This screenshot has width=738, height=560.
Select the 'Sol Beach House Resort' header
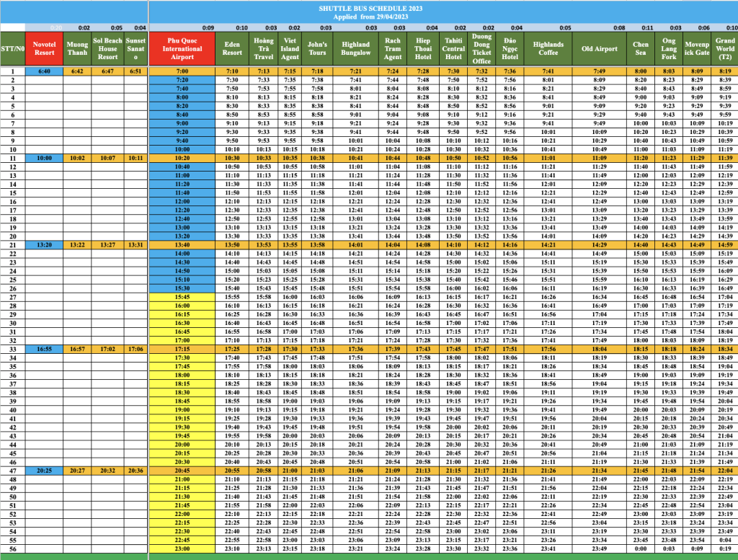[108, 49]
